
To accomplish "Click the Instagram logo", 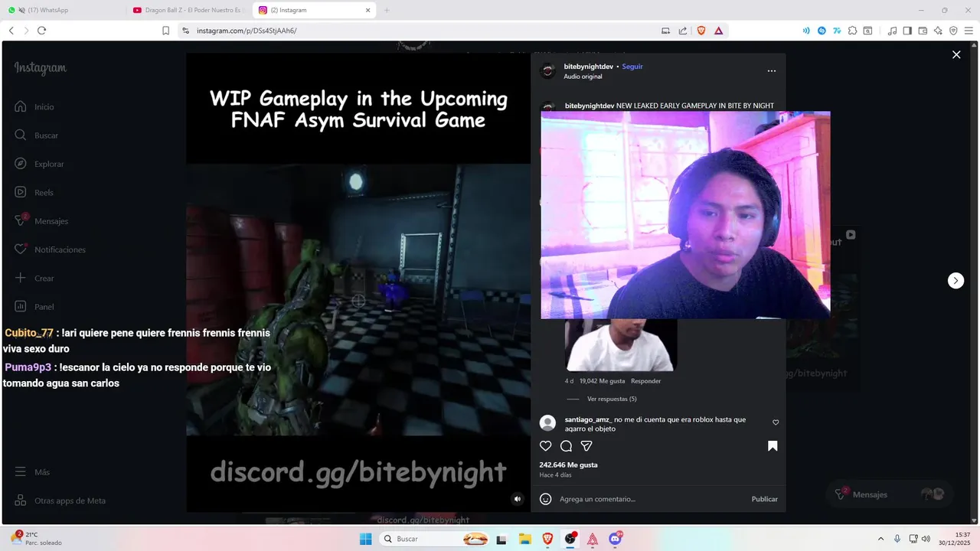I will pos(41,68).
